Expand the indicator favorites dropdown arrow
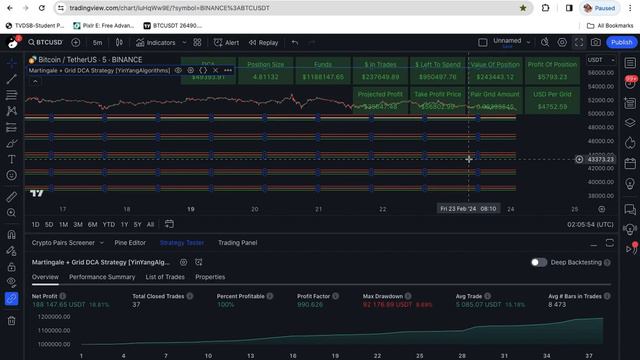This screenshot has width=640, height=360. pyautogui.click(x=184, y=42)
